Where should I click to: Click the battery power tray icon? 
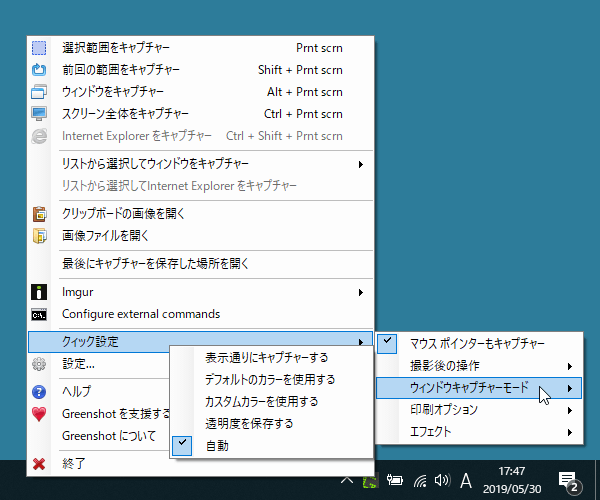(395, 480)
